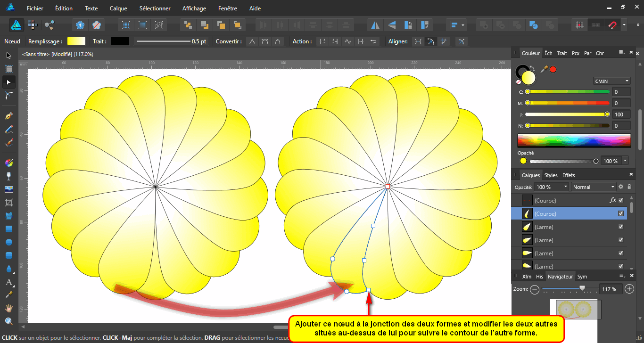Select the Artistic Text tool

point(8,283)
